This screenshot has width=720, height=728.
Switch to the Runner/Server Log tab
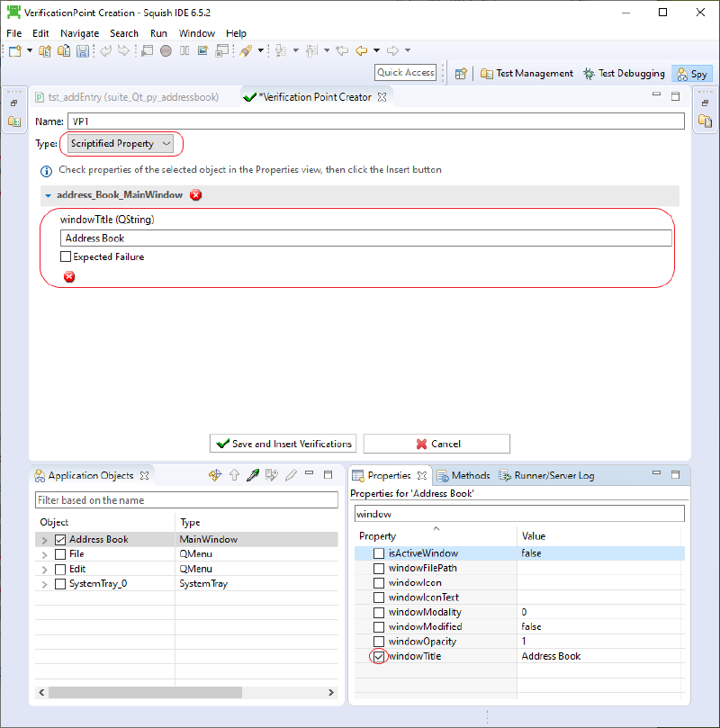point(546,475)
